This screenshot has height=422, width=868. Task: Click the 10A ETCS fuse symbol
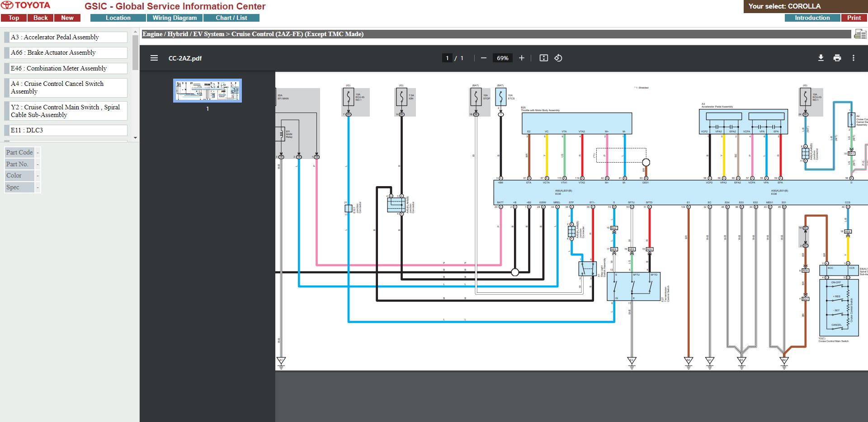[500, 97]
